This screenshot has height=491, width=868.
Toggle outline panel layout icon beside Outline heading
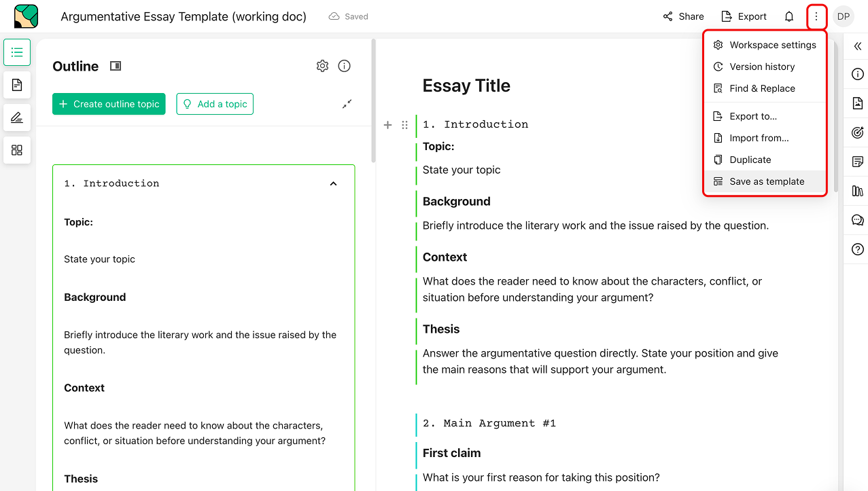click(x=116, y=66)
